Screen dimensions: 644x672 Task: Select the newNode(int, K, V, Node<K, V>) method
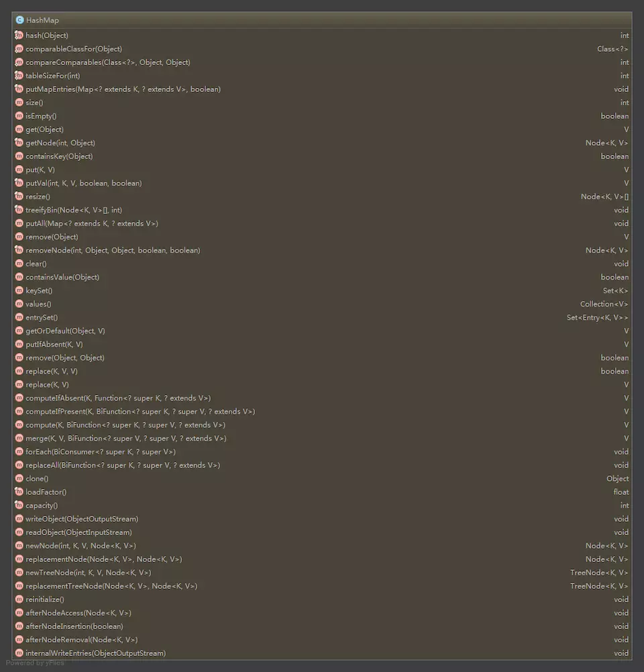click(80, 545)
